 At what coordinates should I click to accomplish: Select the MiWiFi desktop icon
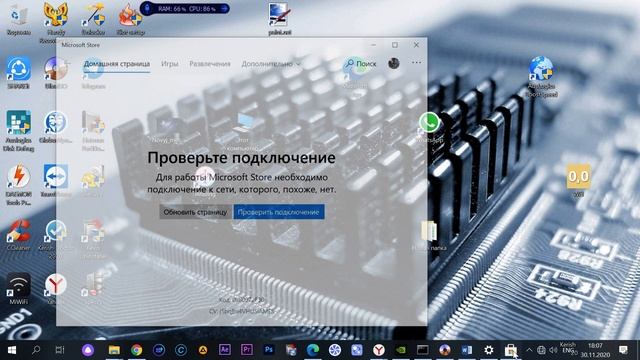click(x=18, y=289)
